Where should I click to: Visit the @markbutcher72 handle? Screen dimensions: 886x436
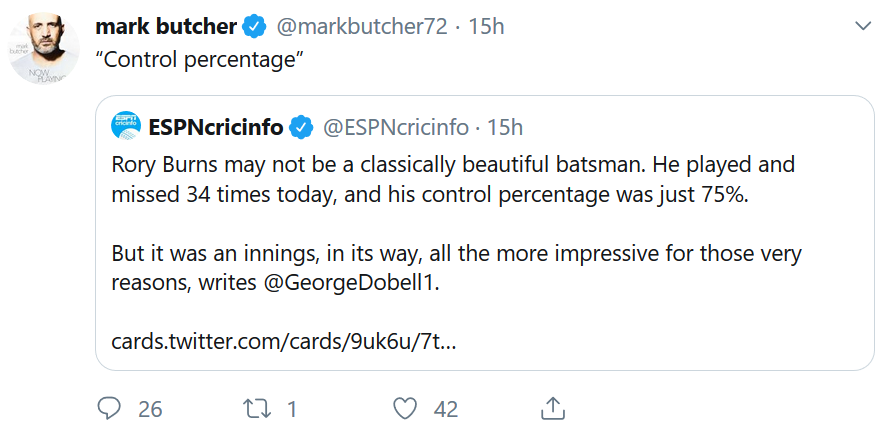click(367, 26)
